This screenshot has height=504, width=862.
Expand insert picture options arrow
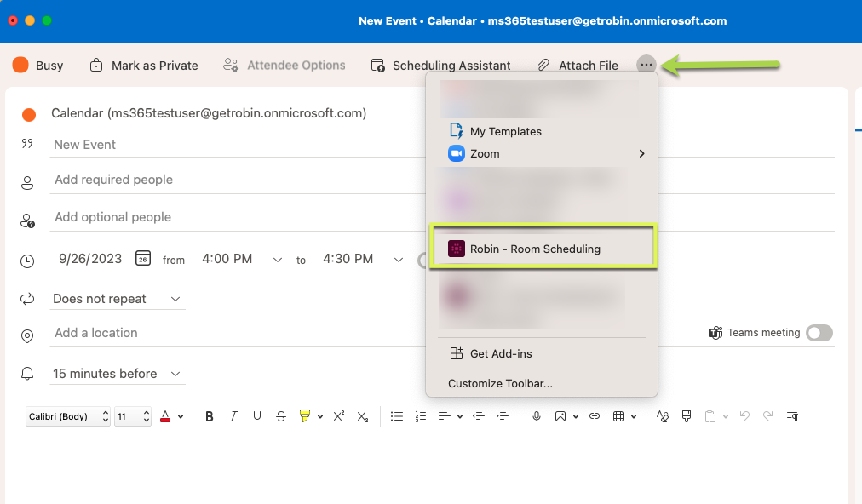tap(576, 416)
